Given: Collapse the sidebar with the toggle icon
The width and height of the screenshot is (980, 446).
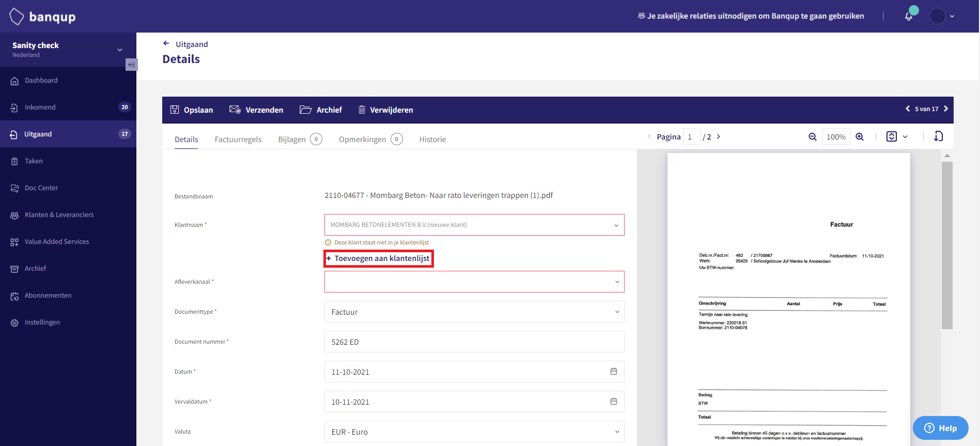Looking at the screenshot, I should point(132,65).
